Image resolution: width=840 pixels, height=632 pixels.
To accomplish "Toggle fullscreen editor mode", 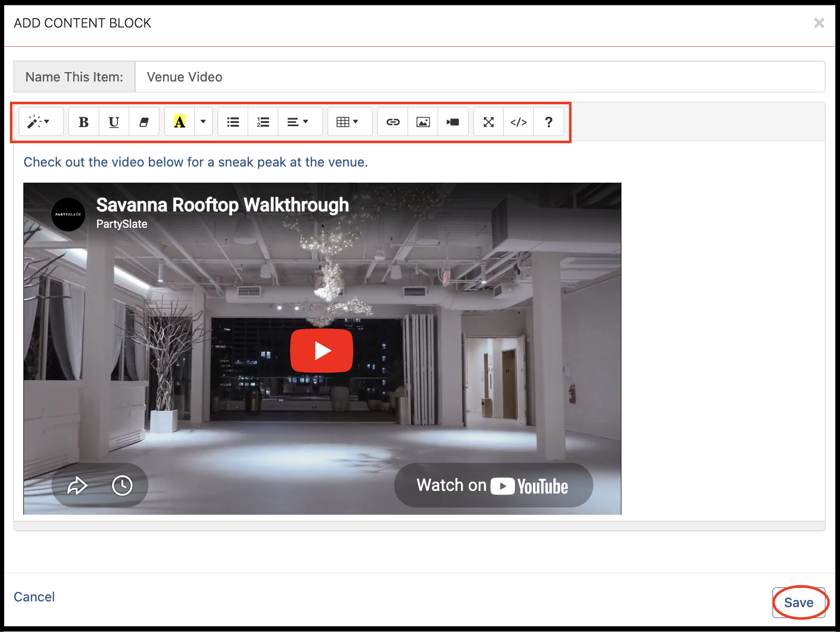I will click(x=489, y=122).
